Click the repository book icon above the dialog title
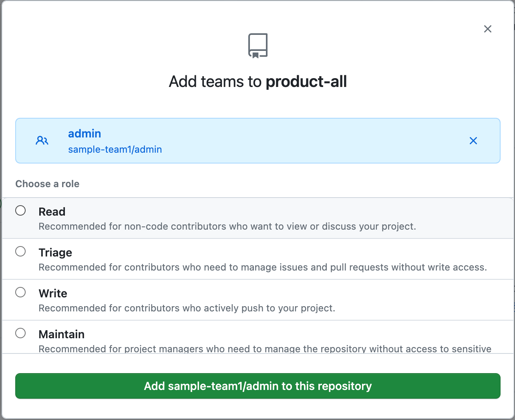 [x=258, y=45]
